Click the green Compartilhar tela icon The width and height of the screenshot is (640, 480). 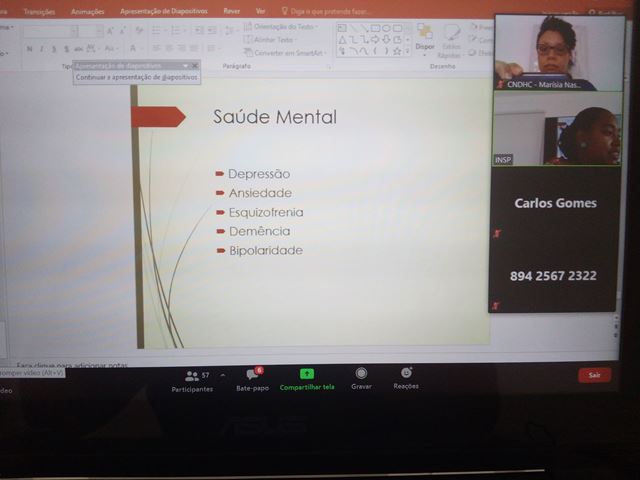click(307, 374)
